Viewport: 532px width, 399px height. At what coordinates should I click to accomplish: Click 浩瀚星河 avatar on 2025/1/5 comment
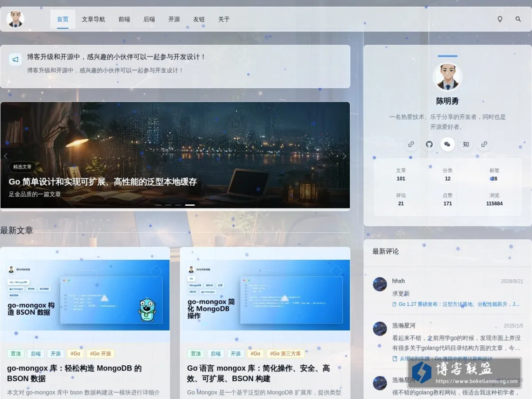coord(380,329)
